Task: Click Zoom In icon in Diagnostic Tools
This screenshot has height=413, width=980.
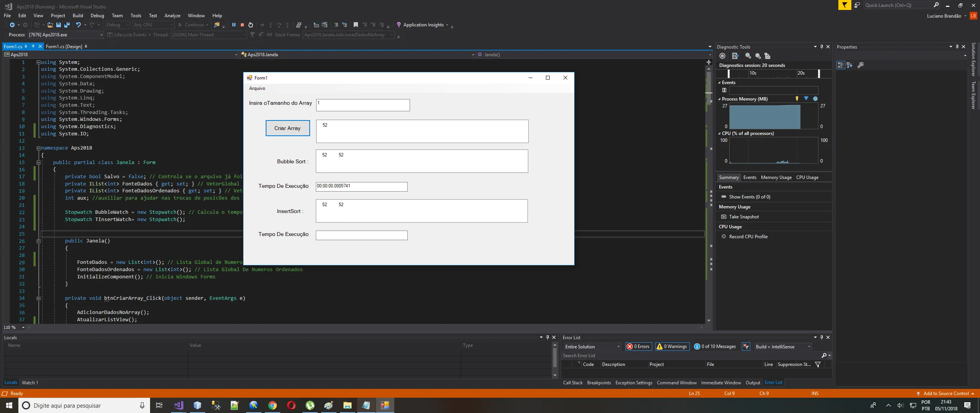Action: pos(748,56)
